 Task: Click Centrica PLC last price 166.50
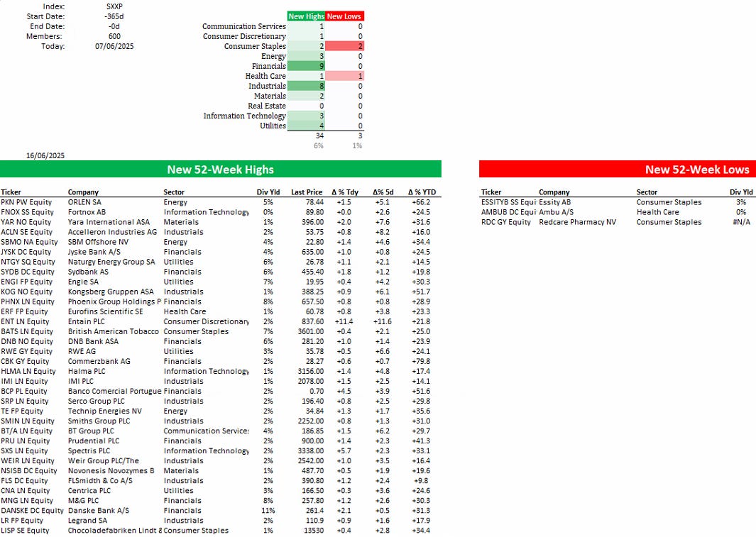312,491
